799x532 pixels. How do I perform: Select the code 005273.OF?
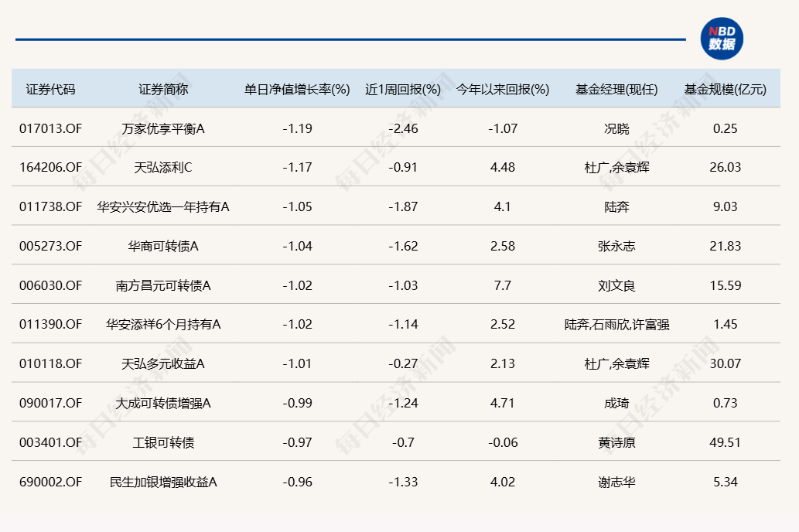[50, 246]
